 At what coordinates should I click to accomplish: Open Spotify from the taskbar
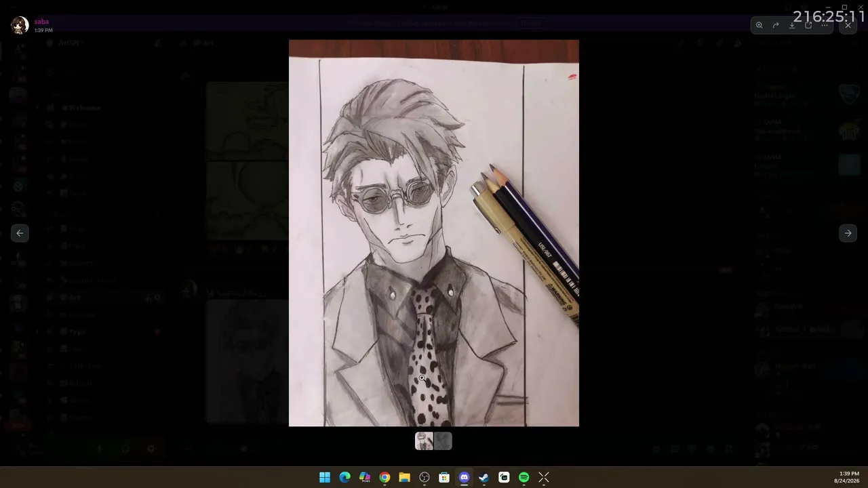524,478
